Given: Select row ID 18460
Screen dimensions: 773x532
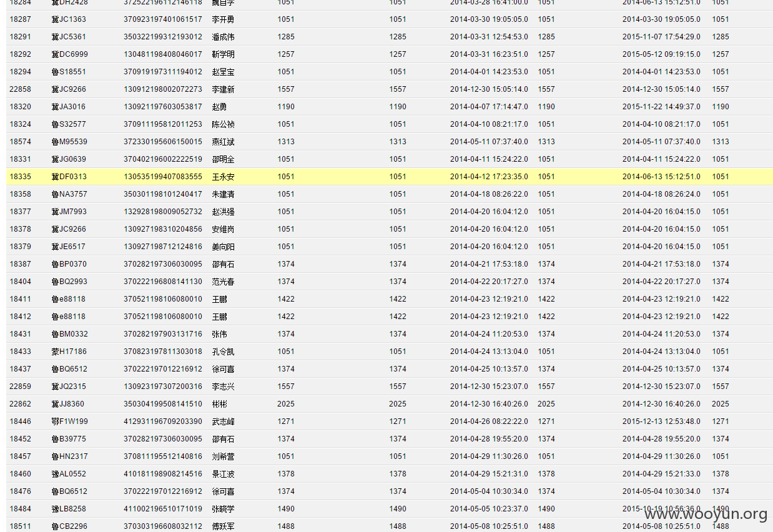Looking at the screenshot, I should (x=20, y=474).
